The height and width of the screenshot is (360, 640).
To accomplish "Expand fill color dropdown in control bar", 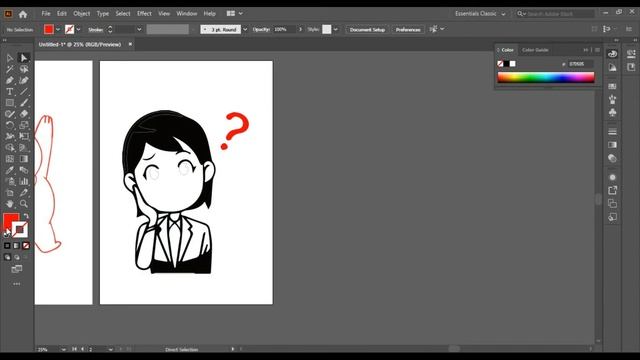I will pyautogui.click(x=58, y=29).
